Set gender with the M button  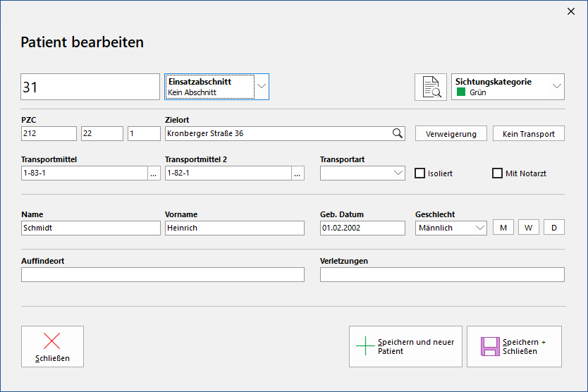(x=503, y=227)
